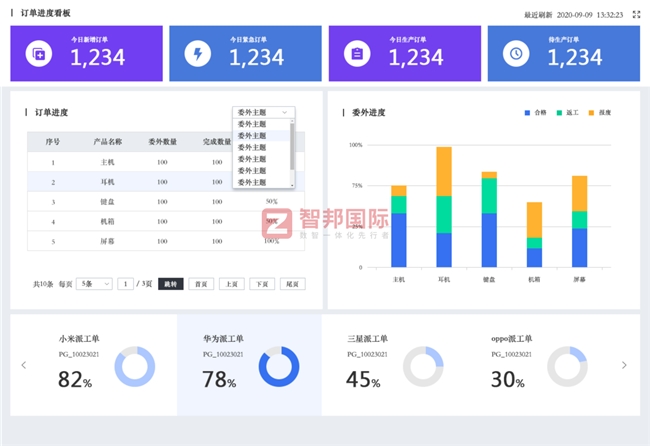Click the right carousel arrow
The width and height of the screenshot is (650, 446).
[x=625, y=365]
